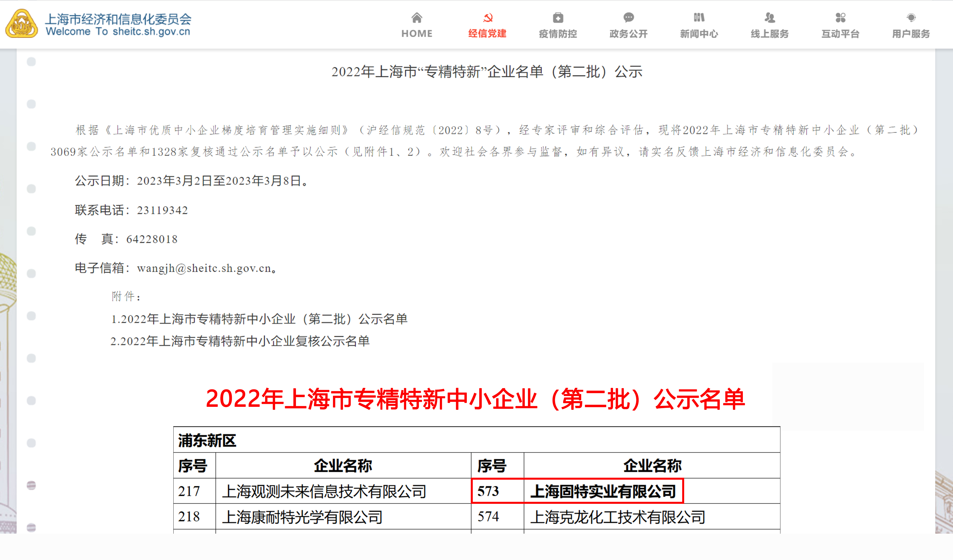
Task: Click the 互动平台 four-circles icon
Action: click(x=840, y=17)
